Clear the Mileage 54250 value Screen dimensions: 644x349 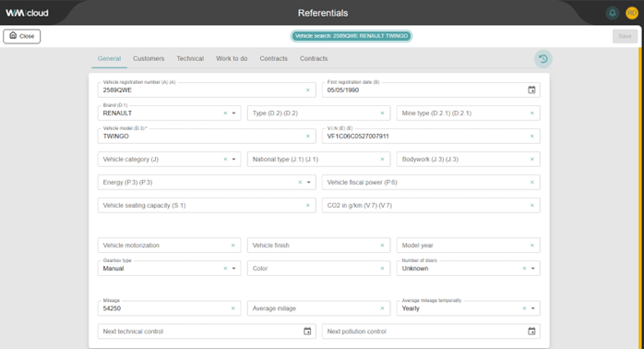coord(233,308)
